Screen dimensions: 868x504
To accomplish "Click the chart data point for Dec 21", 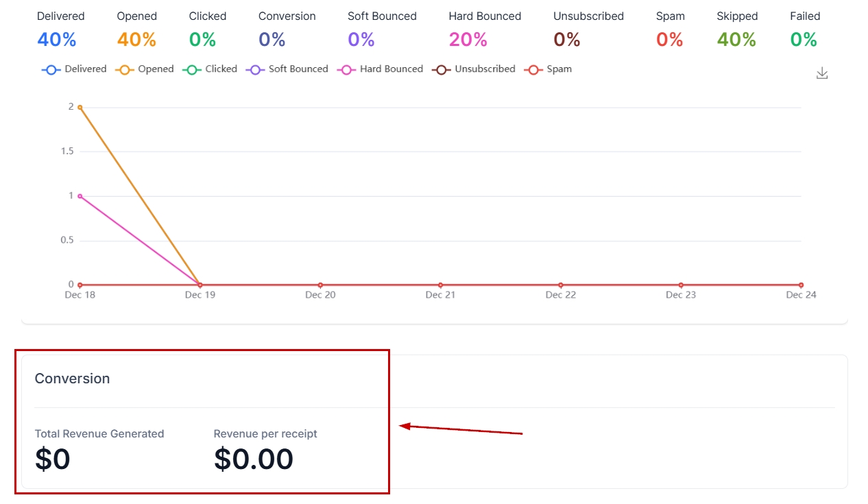I will 440,285.
